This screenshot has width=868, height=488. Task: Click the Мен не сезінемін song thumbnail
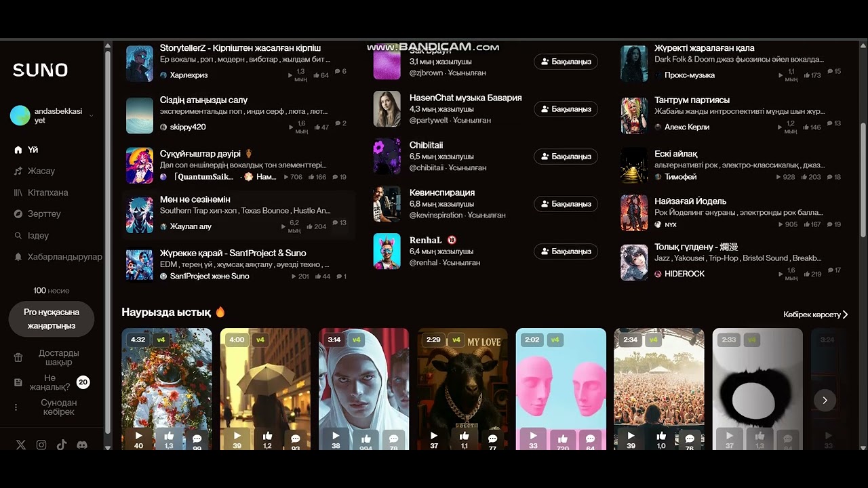click(x=140, y=214)
